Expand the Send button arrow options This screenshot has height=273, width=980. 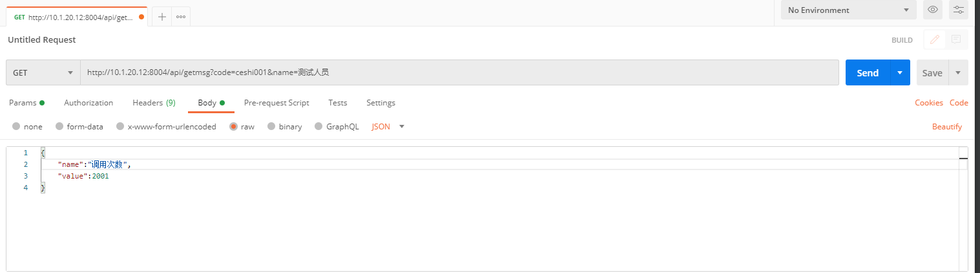[900, 73]
